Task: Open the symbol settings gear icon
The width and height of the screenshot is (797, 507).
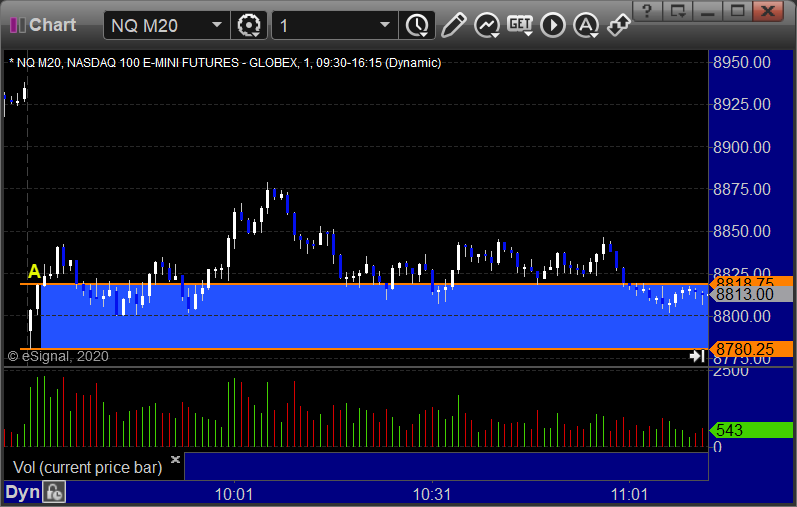Action: [x=249, y=25]
